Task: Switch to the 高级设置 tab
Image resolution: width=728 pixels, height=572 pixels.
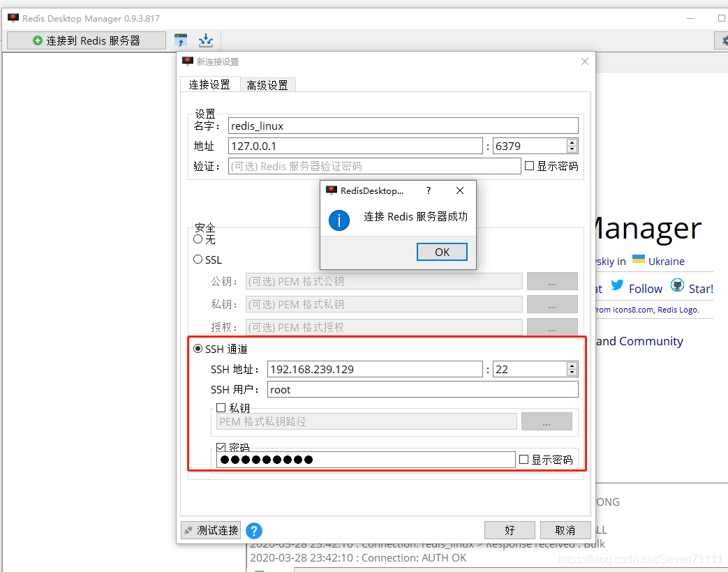Action: 267,85
